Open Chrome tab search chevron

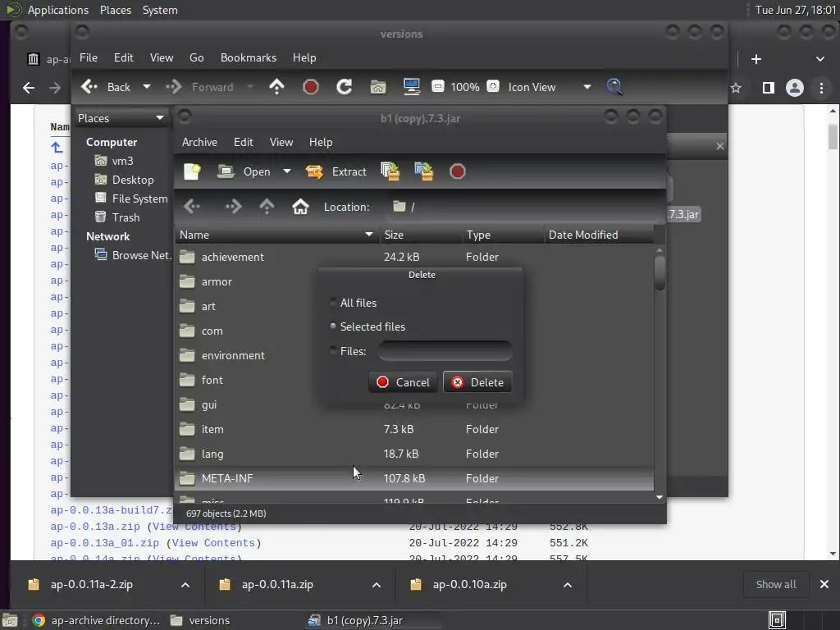coord(819,59)
